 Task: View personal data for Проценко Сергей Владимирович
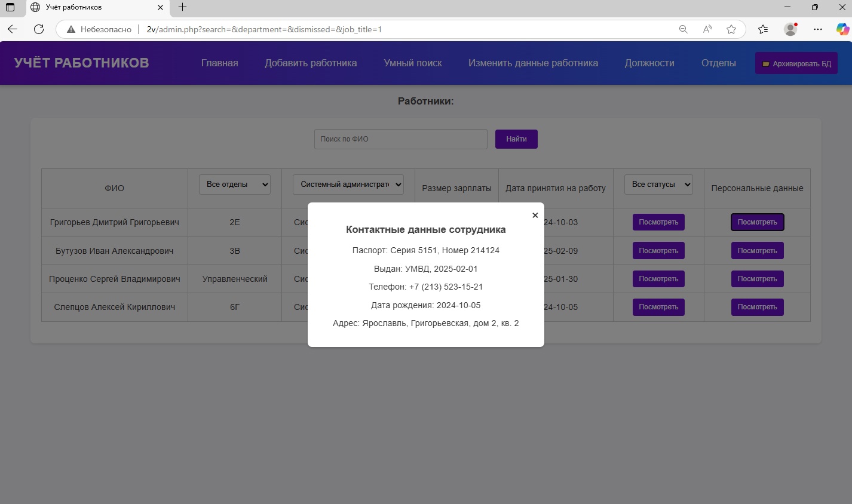click(x=758, y=279)
